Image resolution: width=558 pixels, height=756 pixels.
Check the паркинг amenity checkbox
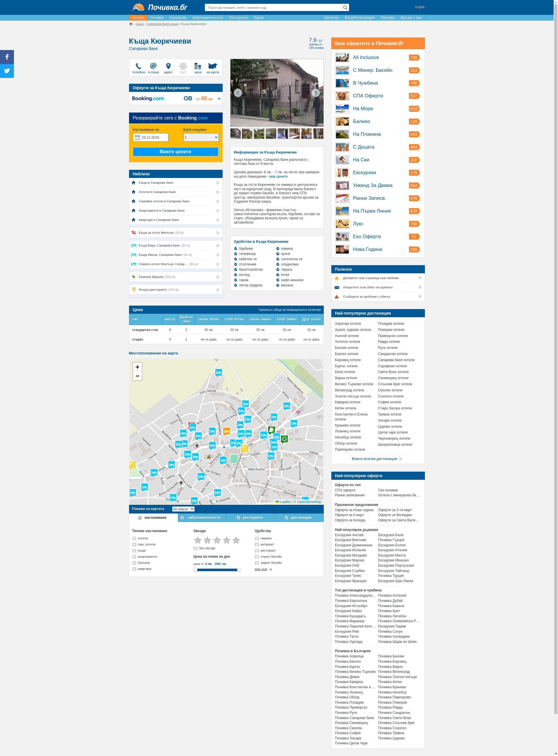coord(257,539)
